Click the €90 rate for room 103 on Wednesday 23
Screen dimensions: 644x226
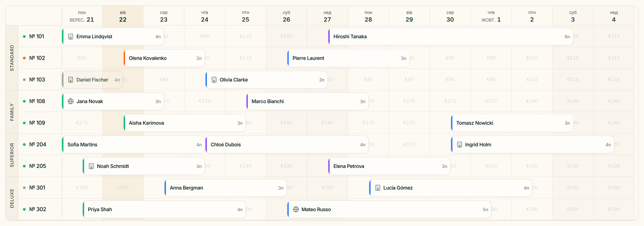164,80
